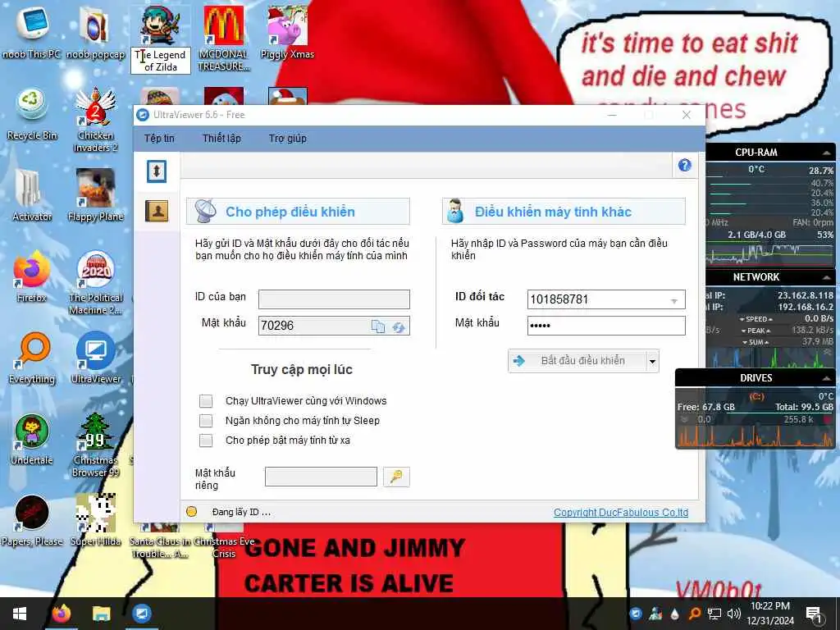Viewport: 840px width, 630px height.
Task: Tick Ngăn không cho máy tính tự Sleep
Action: 206,421
